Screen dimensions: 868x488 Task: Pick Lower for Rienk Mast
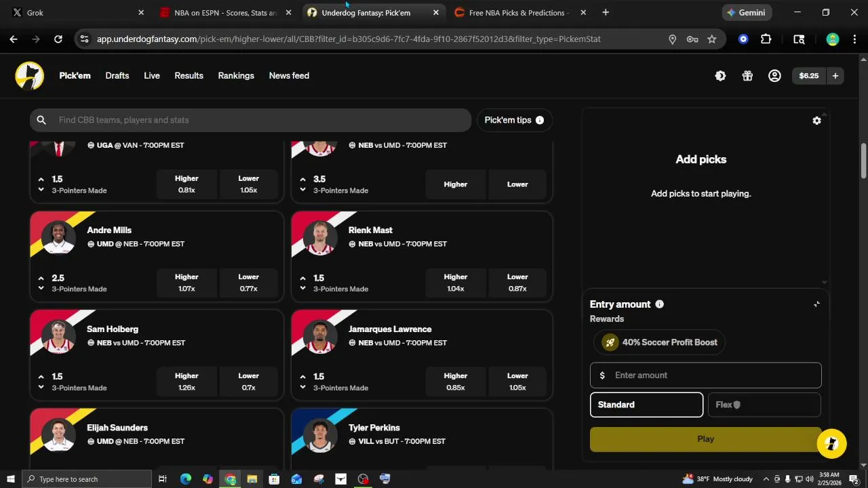point(517,283)
